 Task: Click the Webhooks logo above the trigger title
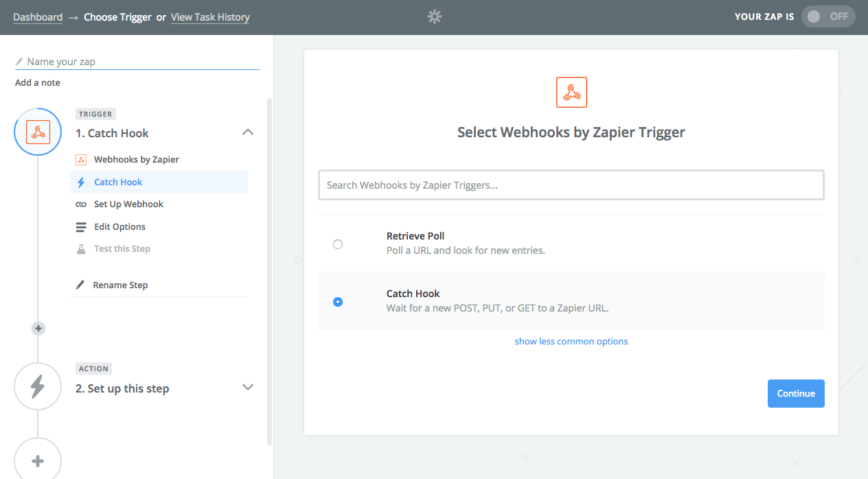571,92
